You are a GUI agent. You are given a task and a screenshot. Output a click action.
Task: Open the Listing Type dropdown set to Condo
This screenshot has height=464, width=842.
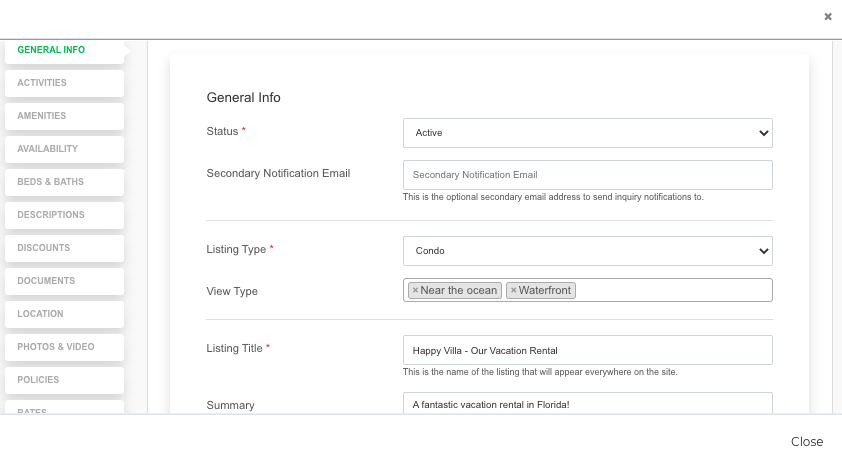(x=587, y=251)
